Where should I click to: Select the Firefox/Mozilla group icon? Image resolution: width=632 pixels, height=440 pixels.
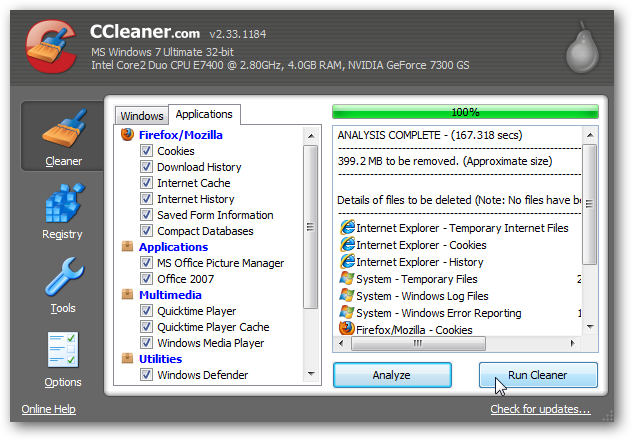(x=127, y=135)
